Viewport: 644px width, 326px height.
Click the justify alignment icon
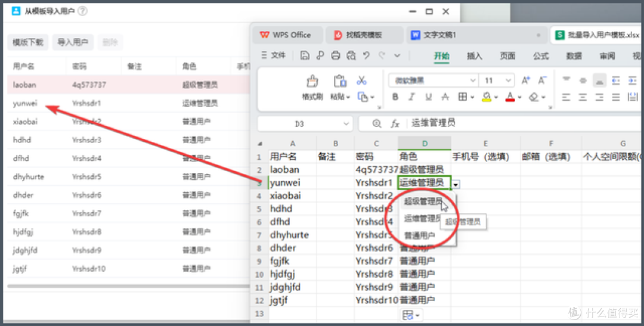[615, 97]
